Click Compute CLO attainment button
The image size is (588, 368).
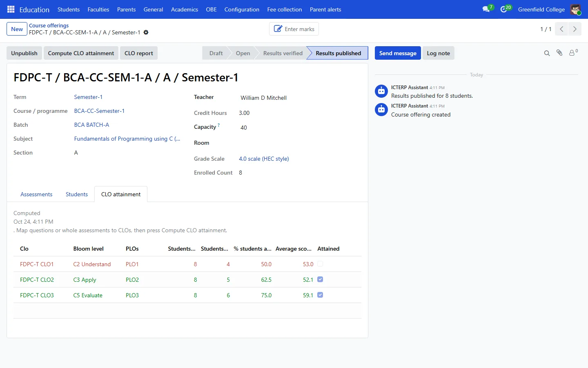[x=81, y=53]
